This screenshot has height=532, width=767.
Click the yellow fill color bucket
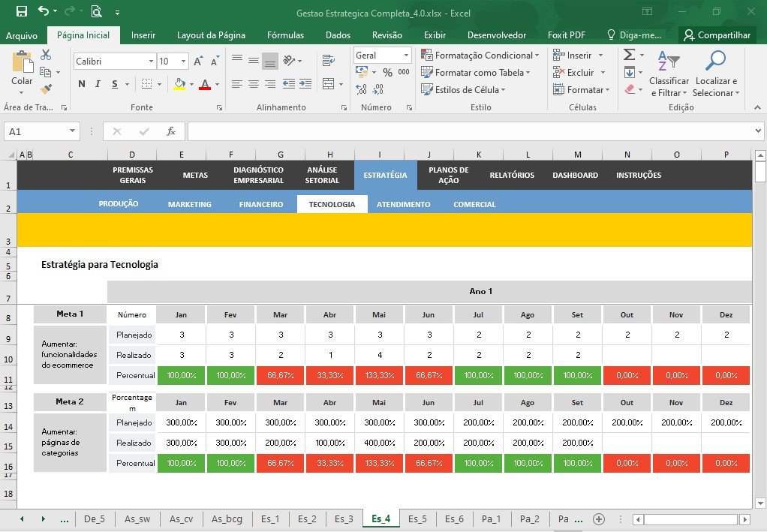click(x=179, y=84)
